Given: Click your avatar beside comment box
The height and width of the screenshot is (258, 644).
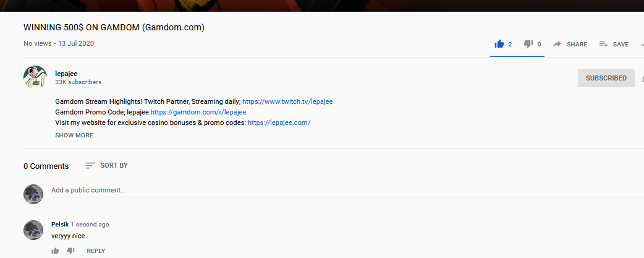Looking at the screenshot, I should coord(33,194).
